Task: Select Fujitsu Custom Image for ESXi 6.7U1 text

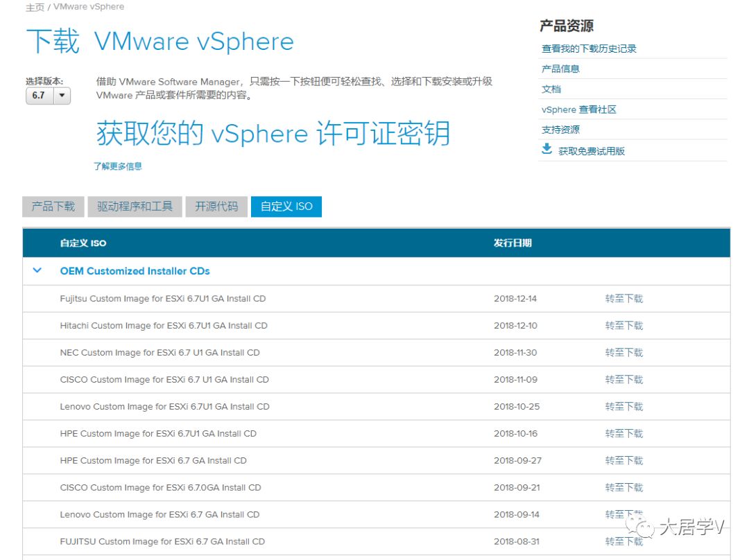Action: click(x=162, y=299)
